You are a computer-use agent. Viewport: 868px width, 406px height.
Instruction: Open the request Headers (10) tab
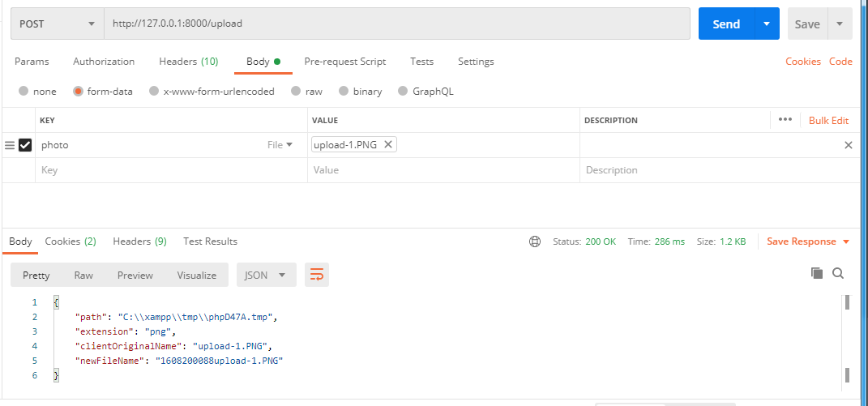click(188, 62)
